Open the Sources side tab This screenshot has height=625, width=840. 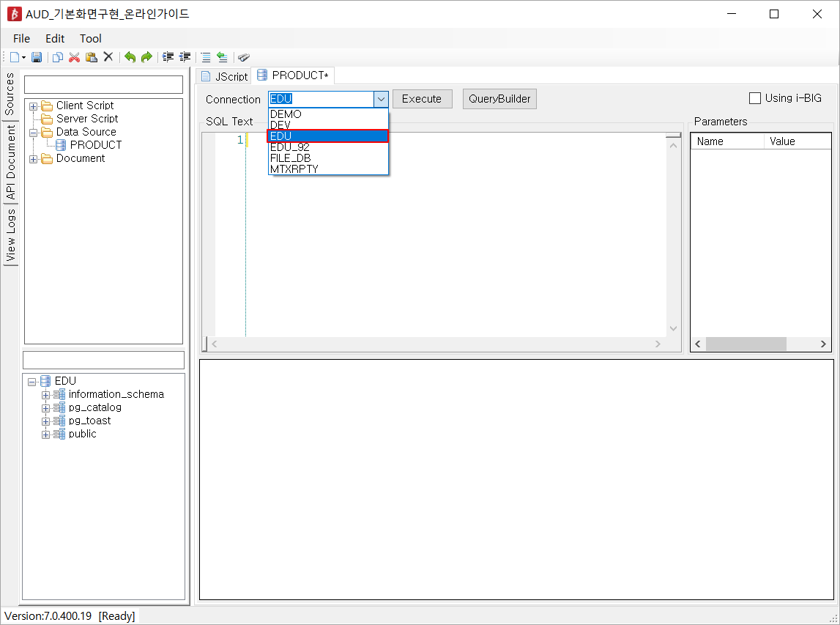coord(10,95)
